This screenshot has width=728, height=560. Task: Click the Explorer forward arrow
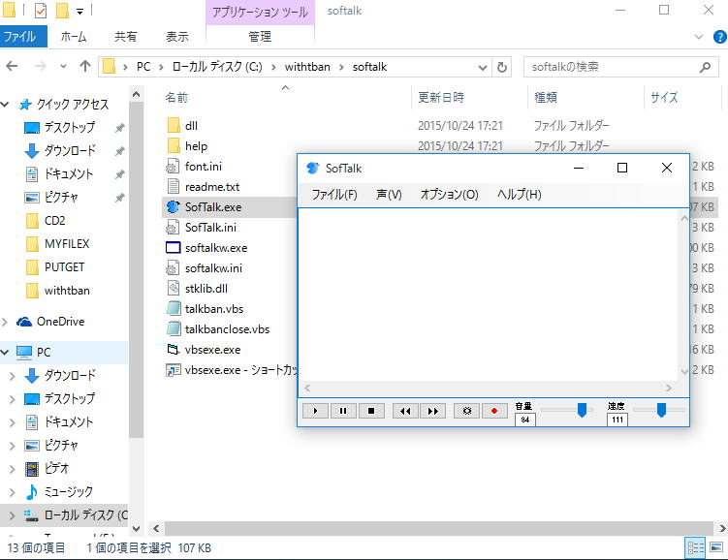tap(41, 66)
